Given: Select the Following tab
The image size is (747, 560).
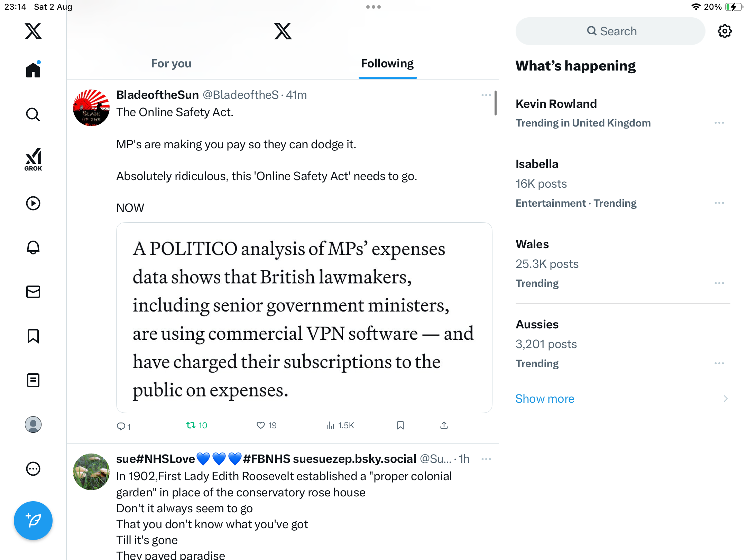Looking at the screenshot, I should coord(387,64).
